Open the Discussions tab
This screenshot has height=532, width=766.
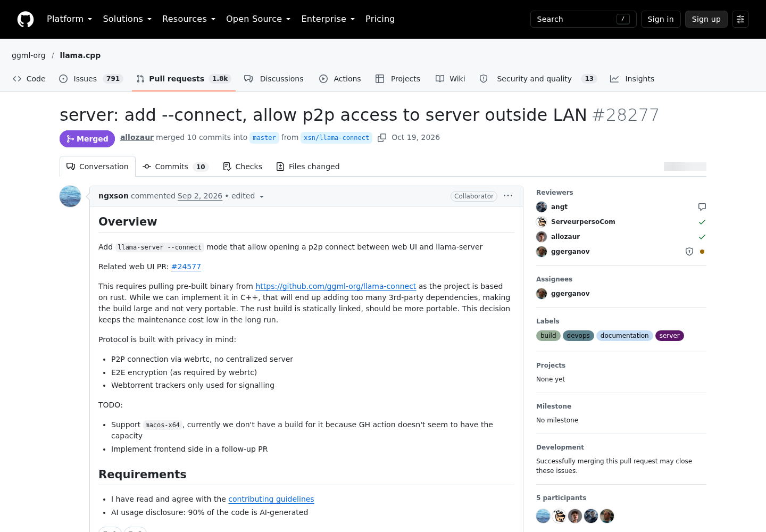(x=274, y=79)
